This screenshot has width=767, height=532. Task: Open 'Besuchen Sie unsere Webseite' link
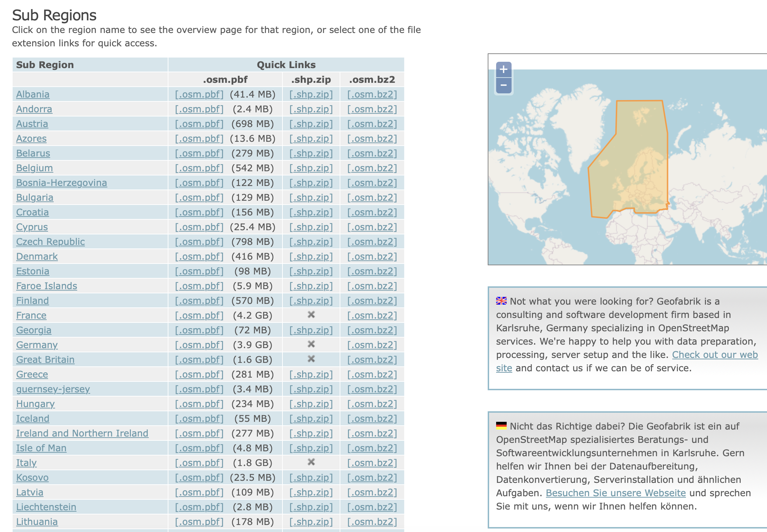pos(615,493)
